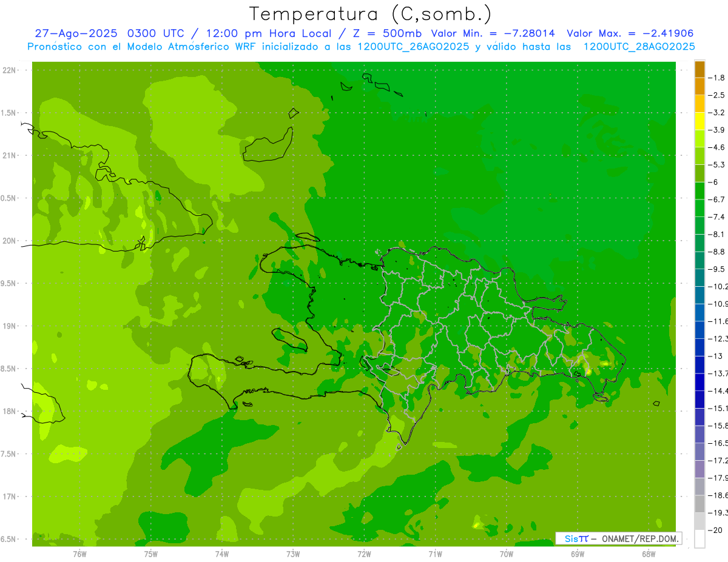Pick the light green swatch between -4.6 and -5.3

pyautogui.click(x=699, y=156)
